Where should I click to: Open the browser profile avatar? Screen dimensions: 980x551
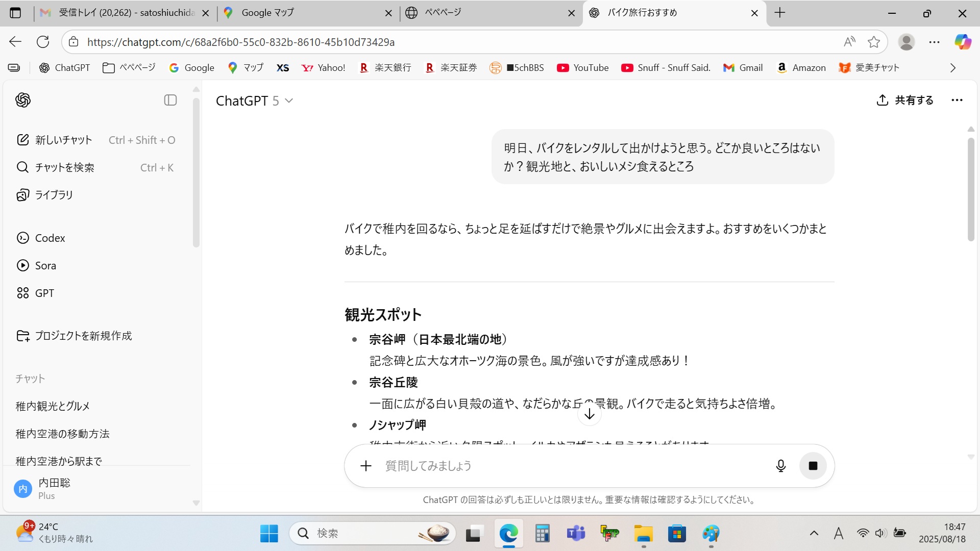click(x=906, y=42)
